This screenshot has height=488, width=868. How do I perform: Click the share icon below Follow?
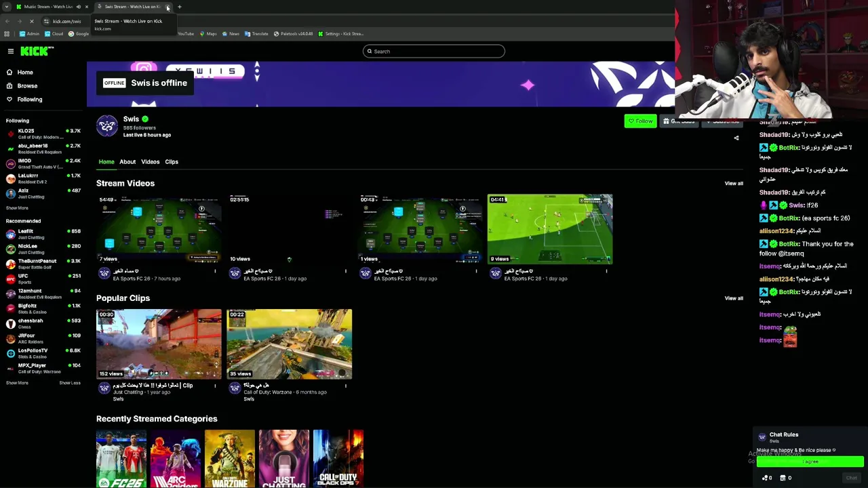click(x=736, y=138)
